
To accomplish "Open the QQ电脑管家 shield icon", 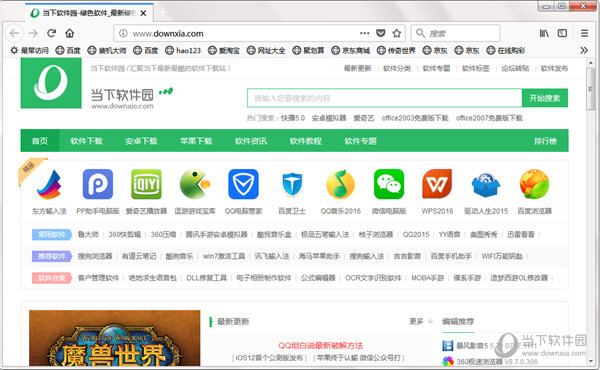I will pos(243,184).
